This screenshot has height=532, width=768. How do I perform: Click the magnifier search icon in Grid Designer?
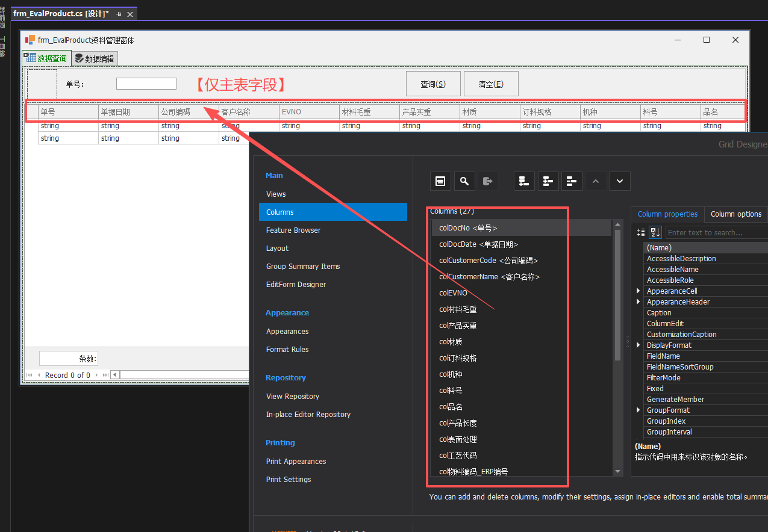click(464, 181)
